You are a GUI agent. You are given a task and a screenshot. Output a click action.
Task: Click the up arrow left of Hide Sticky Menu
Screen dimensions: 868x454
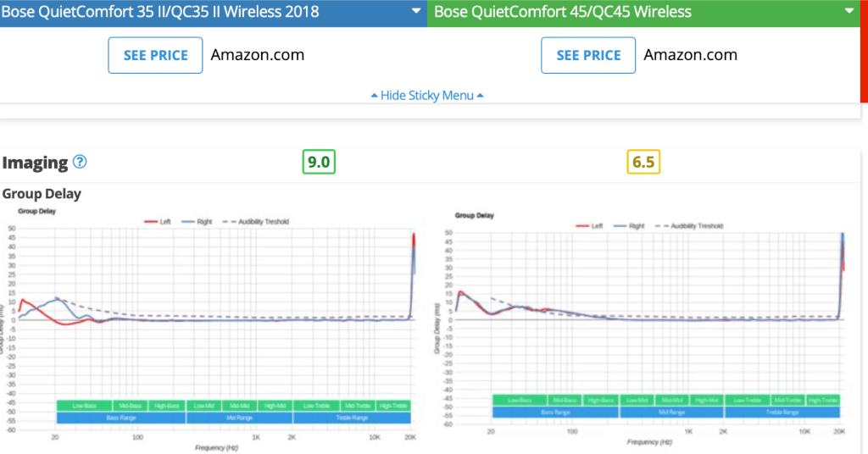point(375,96)
